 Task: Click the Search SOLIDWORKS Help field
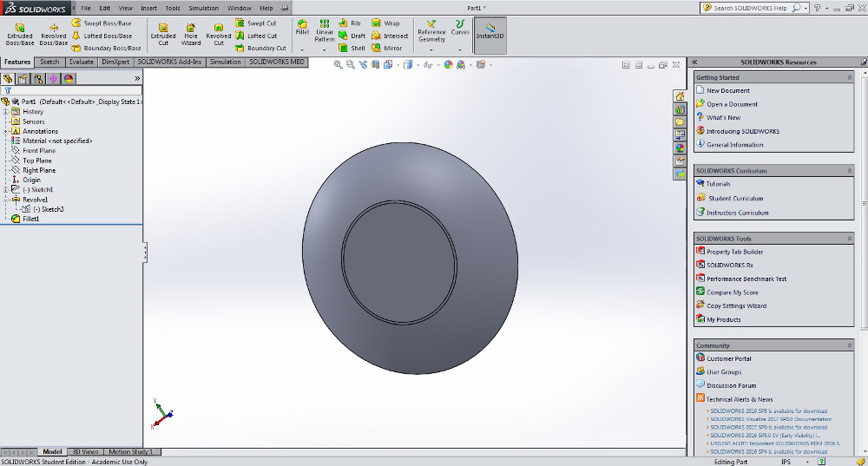[x=751, y=8]
